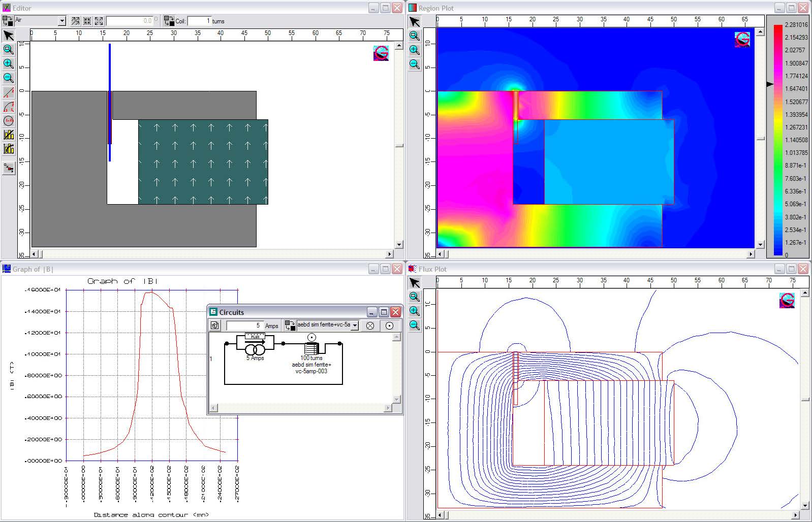This screenshot has width=812, height=522.
Task: Click Region Plot scroll down arrow
Action: (760, 244)
